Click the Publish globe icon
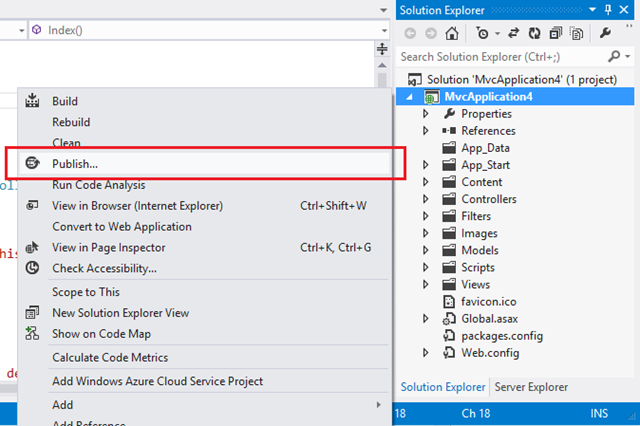This screenshot has width=640, height=426. [32, 163]
